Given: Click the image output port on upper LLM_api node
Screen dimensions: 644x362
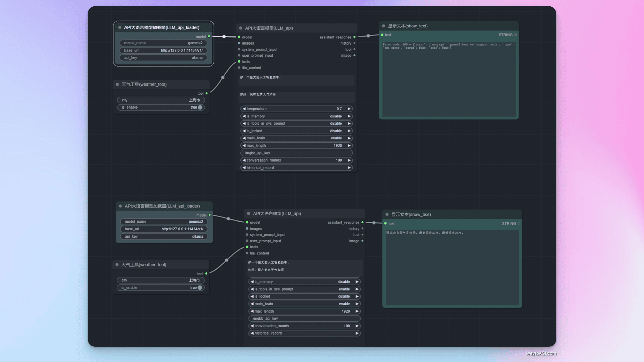Looking at the screenshot, I should click(355, 55).
